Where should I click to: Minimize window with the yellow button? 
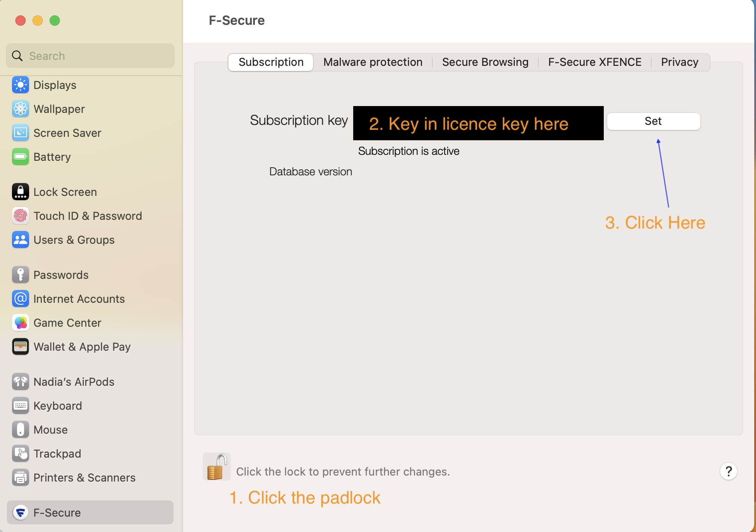tap(38, 21)
